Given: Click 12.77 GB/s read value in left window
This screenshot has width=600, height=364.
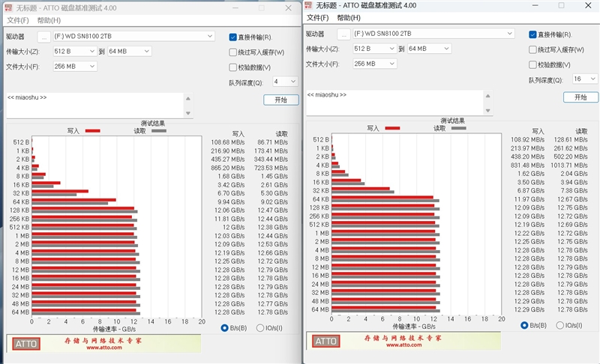Looking at the screenshot, I should (272, 303).
